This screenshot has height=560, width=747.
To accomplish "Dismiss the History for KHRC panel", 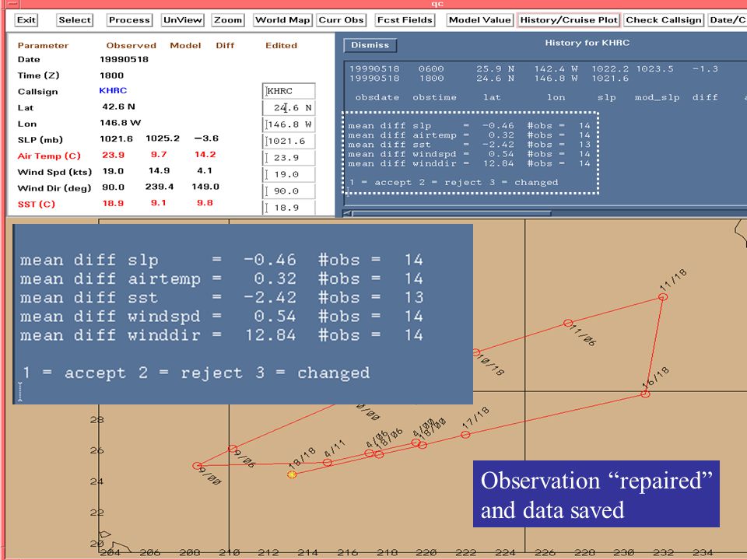I will point(370,45).
